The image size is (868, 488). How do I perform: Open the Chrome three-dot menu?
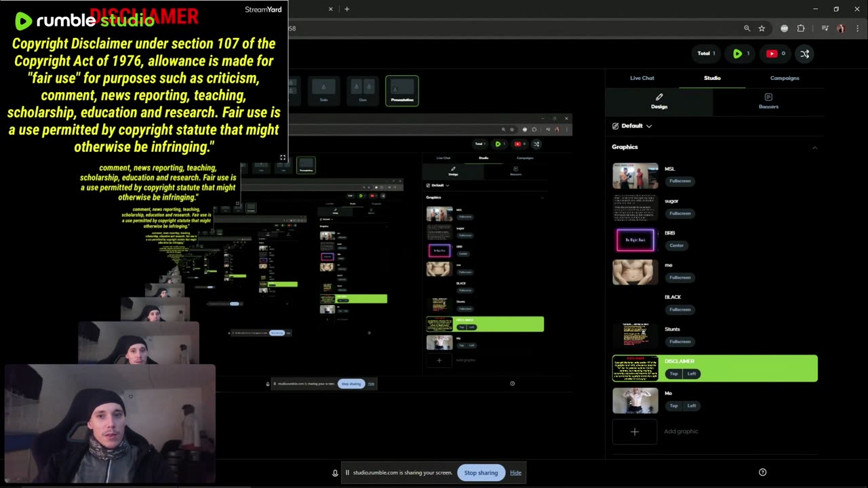click(856, 28)
